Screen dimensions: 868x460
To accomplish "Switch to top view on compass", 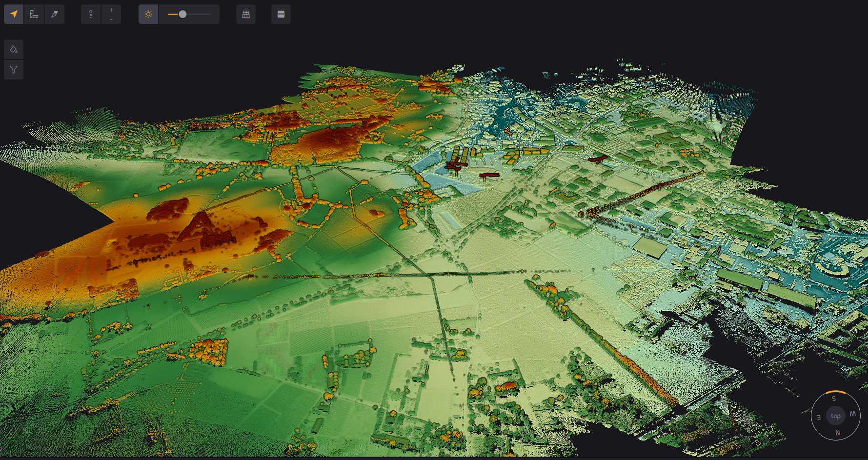I will pos(836,416).
